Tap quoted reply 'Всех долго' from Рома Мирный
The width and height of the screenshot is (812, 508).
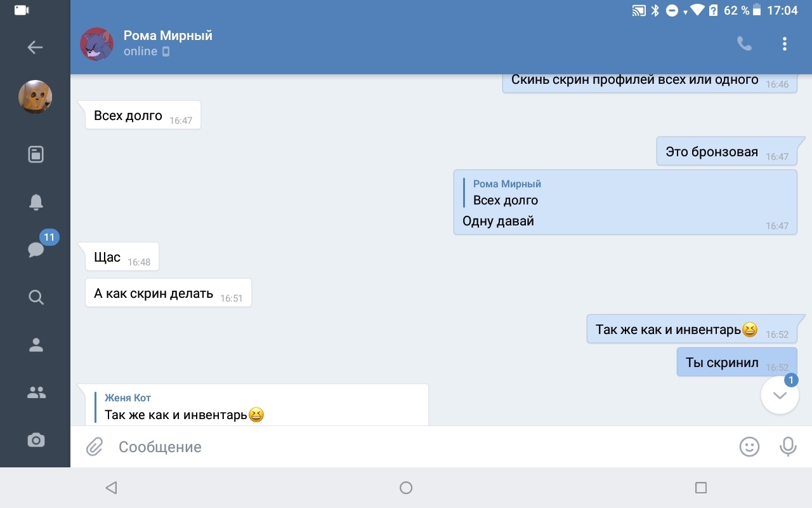coord(506,193)
